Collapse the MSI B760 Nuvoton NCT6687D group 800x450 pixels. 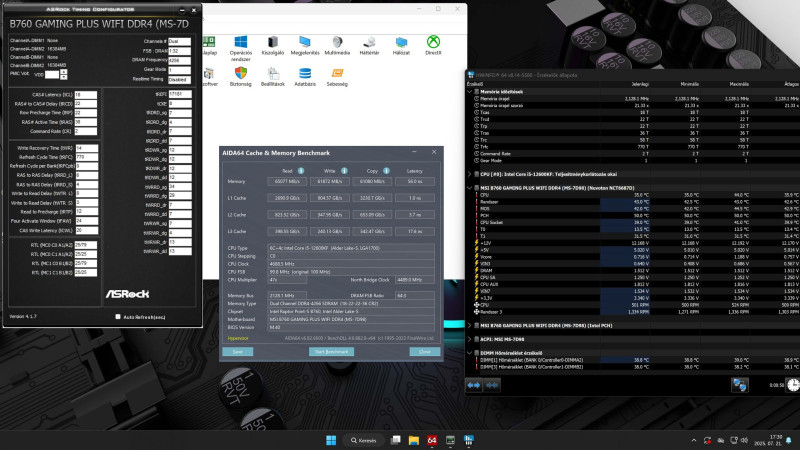pos(470,188)
